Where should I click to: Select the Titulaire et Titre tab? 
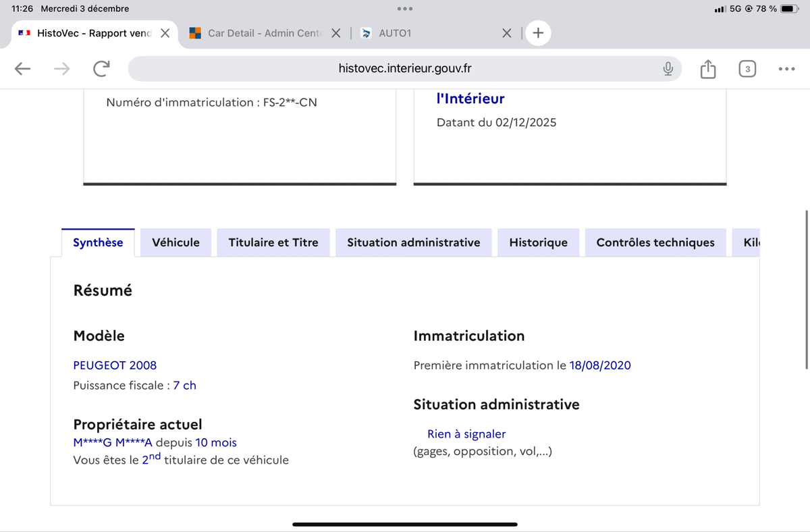click(273, 242)
